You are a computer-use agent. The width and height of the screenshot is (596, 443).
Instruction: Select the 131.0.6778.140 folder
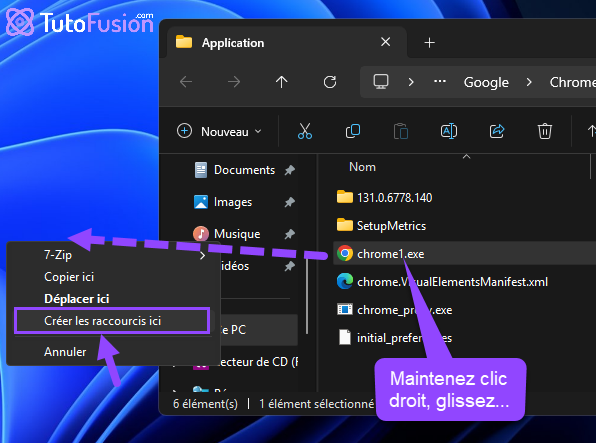point(464,197)
